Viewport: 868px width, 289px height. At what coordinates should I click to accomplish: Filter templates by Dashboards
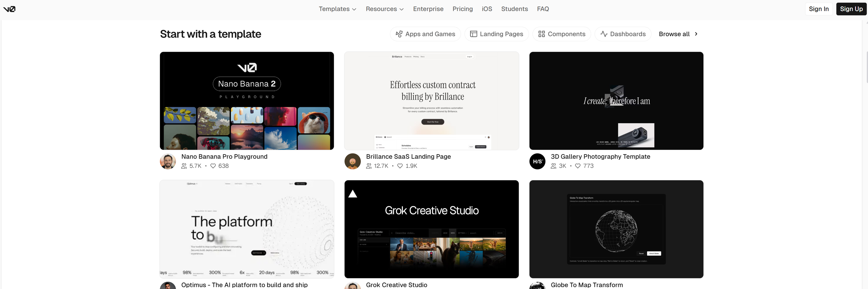pyautogui.click(x=623, y=34)
